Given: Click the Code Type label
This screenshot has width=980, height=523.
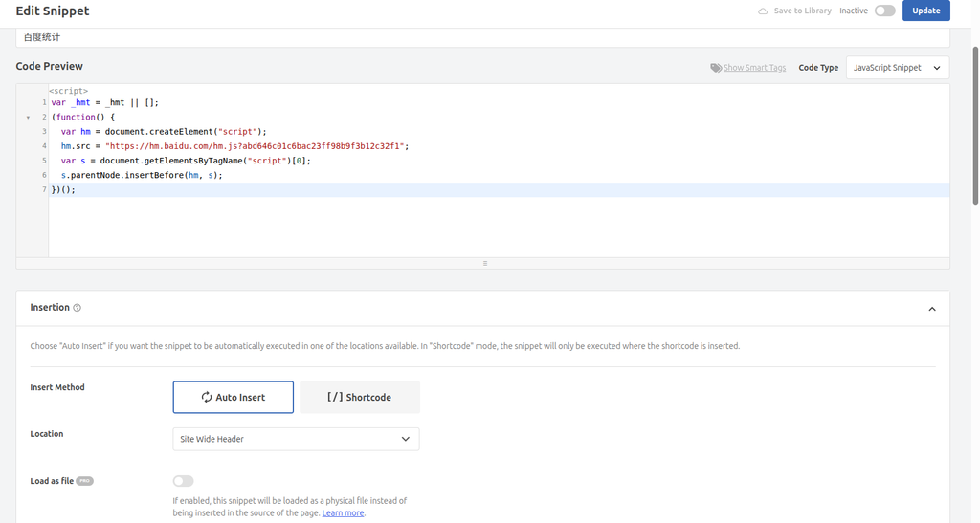Looking at the screenshot, I should [x=818, y=67].
